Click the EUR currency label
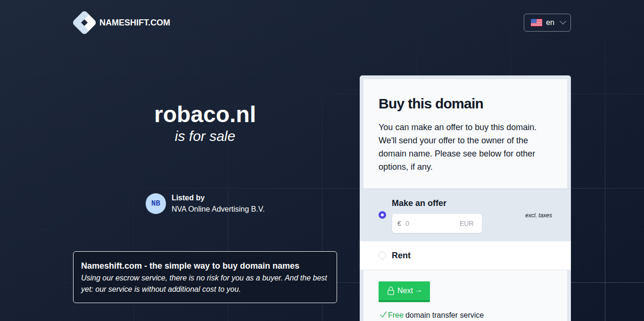This screenshot has width=644, height=321. pos(466,223)
